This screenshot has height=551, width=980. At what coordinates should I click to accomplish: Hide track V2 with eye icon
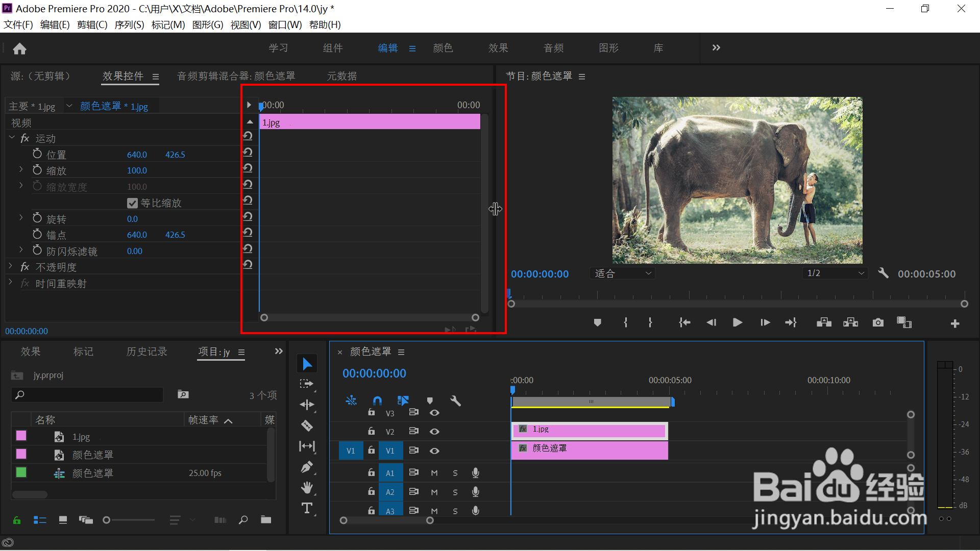[434, 432]
